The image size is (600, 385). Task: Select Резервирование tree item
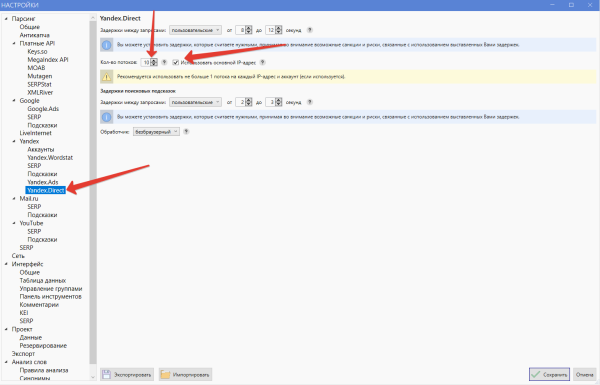[x=43, y=346]
